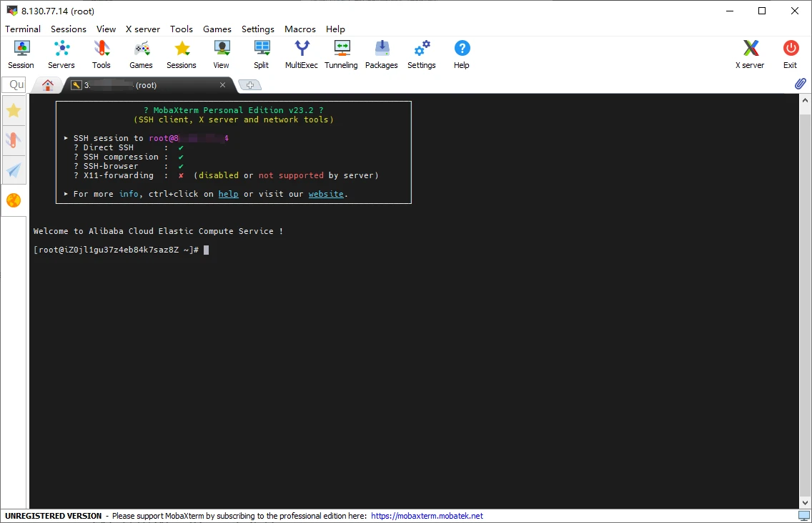Click the red Exit power icon

[791, 54]
